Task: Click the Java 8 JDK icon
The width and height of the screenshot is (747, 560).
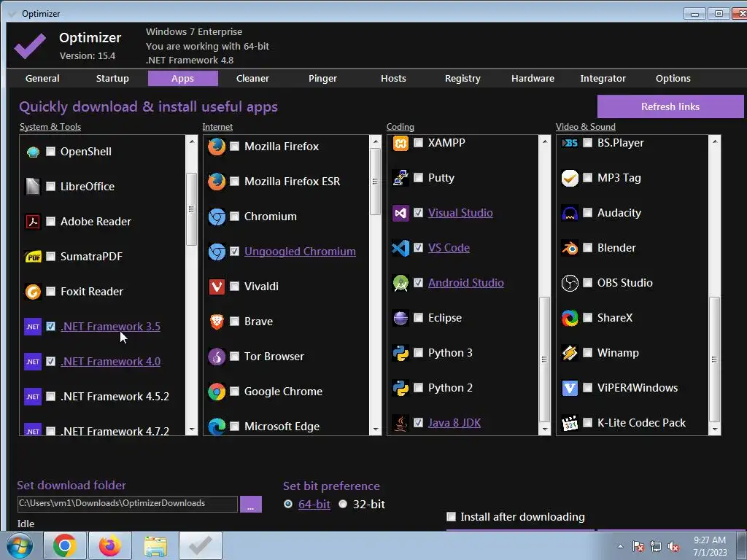Action: coord(400,423)
